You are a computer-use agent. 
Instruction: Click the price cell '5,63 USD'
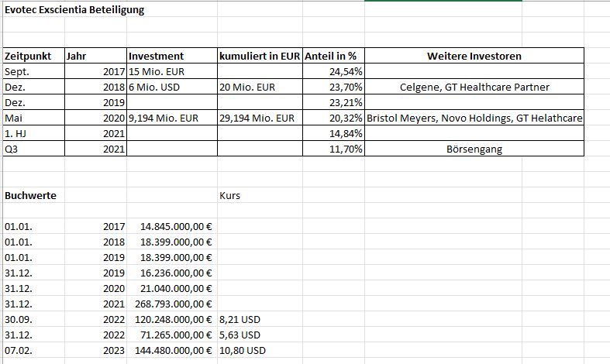tap(260, 335)
